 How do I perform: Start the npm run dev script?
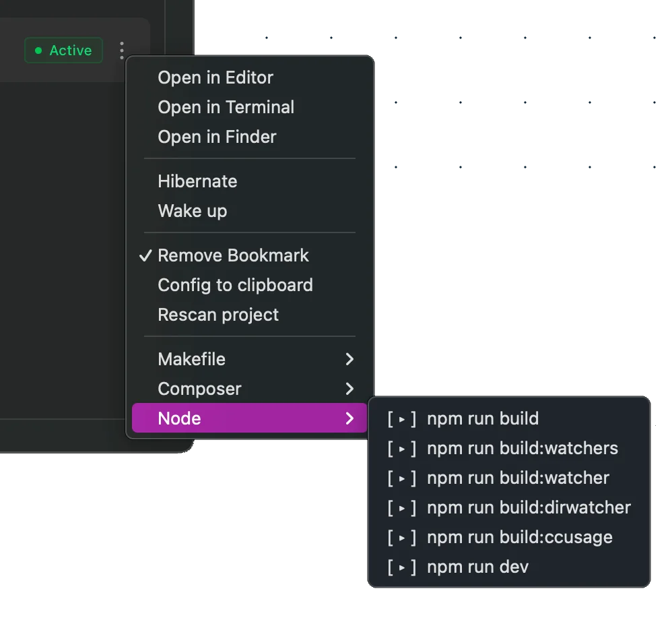pos(477,567)
